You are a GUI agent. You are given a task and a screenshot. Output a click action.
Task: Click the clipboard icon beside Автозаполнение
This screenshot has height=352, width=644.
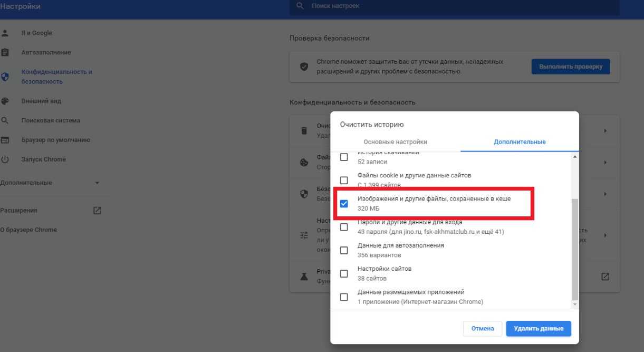coord(5,52)
